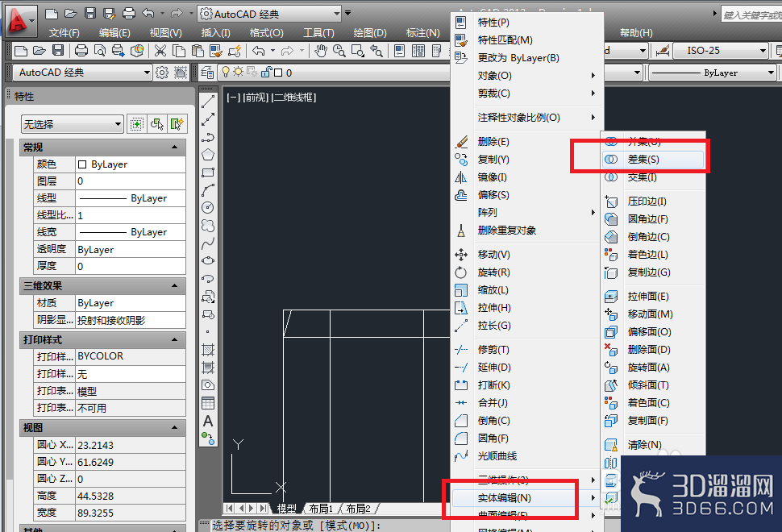Click the layout tab scroll-to-first arrow
This screenshot has height=532, width=782.
[229, 509]
